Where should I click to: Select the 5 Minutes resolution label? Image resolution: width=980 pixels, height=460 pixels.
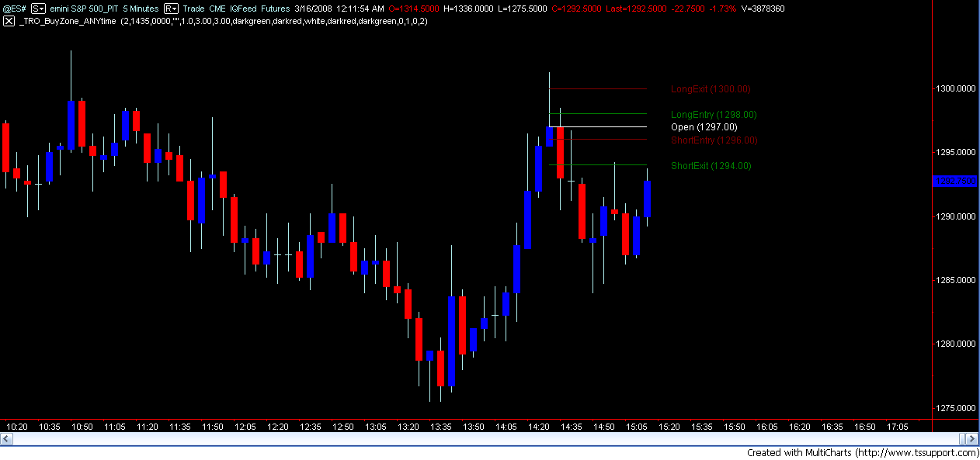click(141, 9)
